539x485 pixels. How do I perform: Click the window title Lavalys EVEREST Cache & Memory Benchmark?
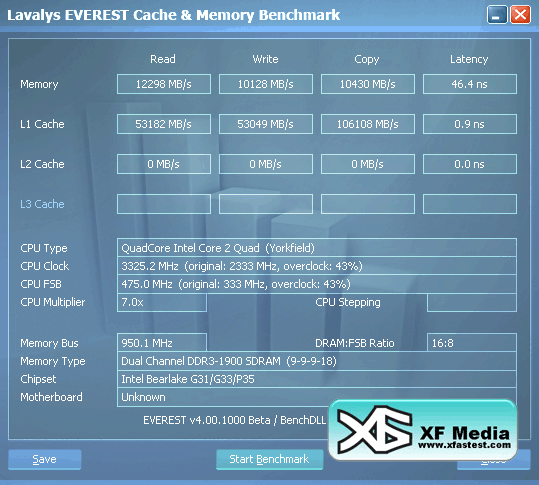click(174, 15)
